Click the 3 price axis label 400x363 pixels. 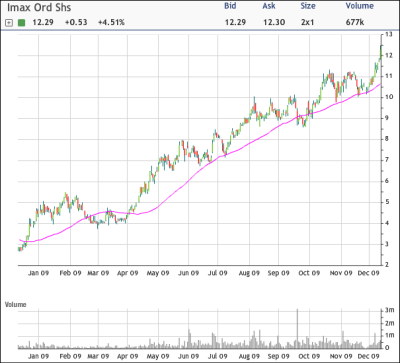[x=386, y=244]
